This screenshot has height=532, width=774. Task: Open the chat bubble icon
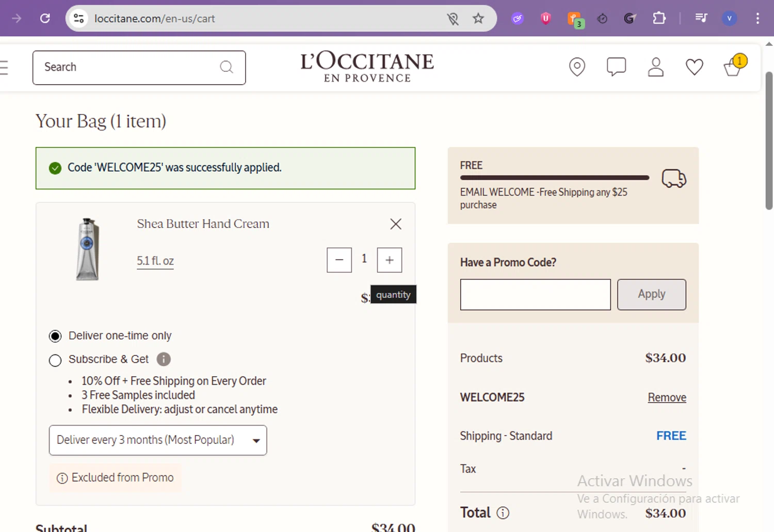point(616,67)
